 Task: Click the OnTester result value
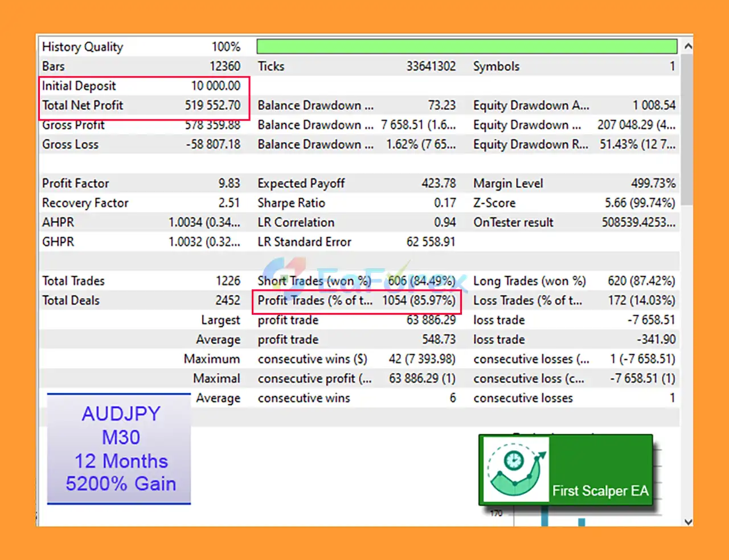point(638,223)
